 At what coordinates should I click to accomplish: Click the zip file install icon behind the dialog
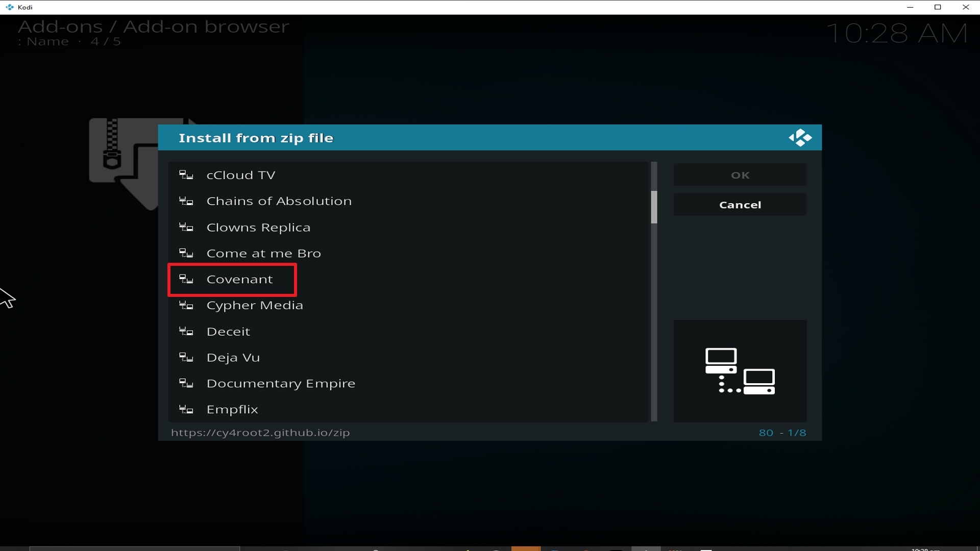[x=124, y=163]
